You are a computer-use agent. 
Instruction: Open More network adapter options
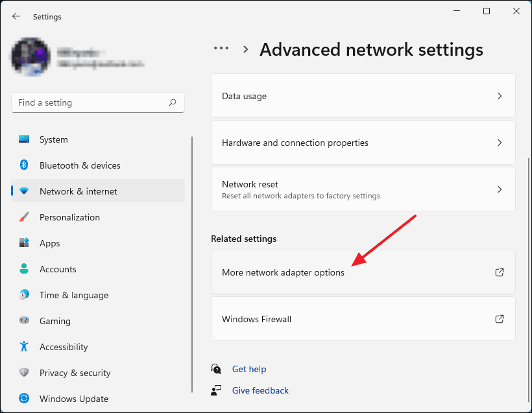point(363,272)
